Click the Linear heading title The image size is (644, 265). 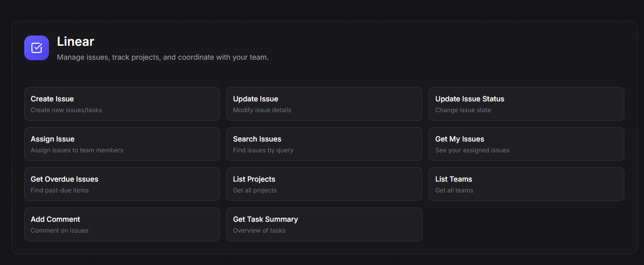76,41
